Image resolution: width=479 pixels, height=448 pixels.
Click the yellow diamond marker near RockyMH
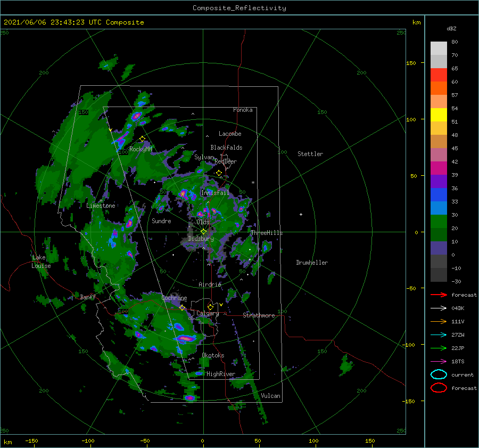[142, 139]
